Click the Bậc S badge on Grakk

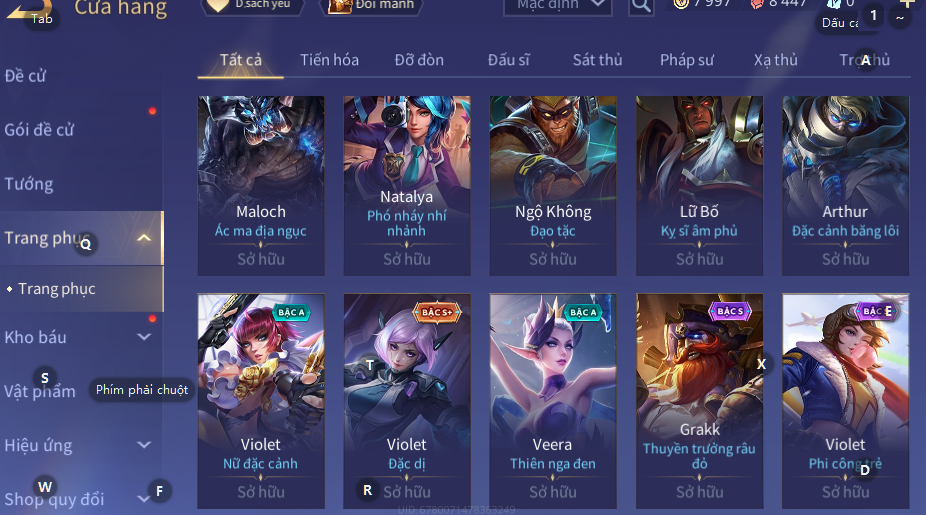coord(729,311)
